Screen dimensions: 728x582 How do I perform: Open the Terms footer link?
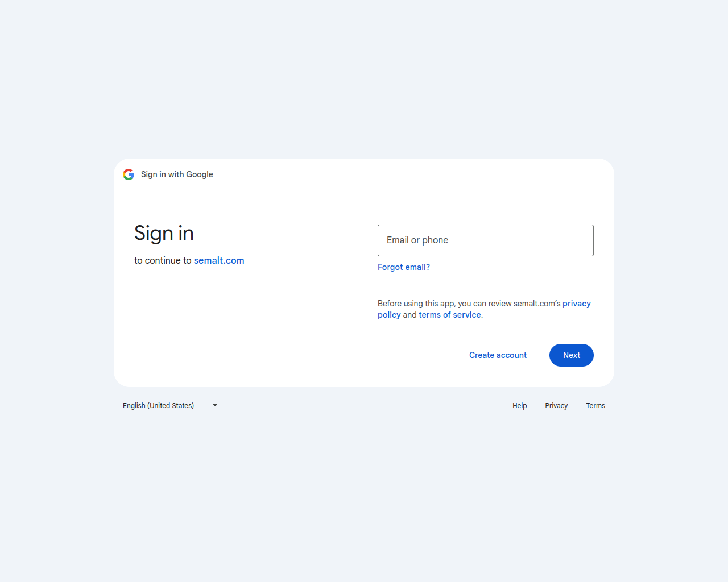[595, 406]
